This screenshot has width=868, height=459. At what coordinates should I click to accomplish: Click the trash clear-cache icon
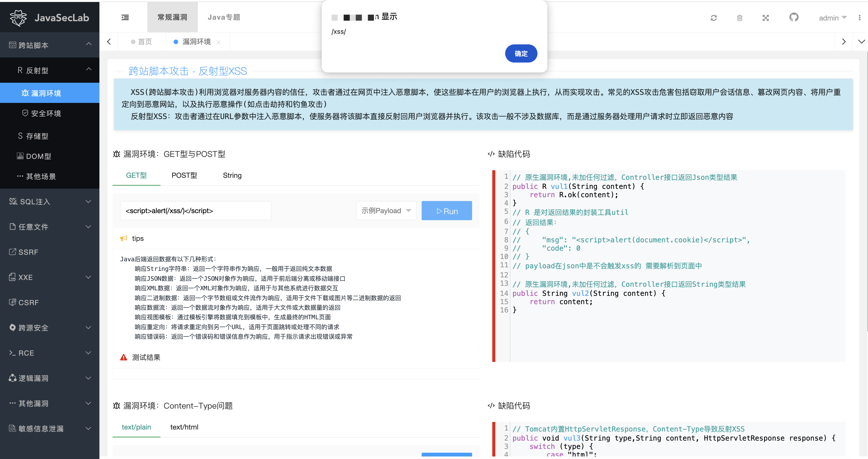pos(739,18)
